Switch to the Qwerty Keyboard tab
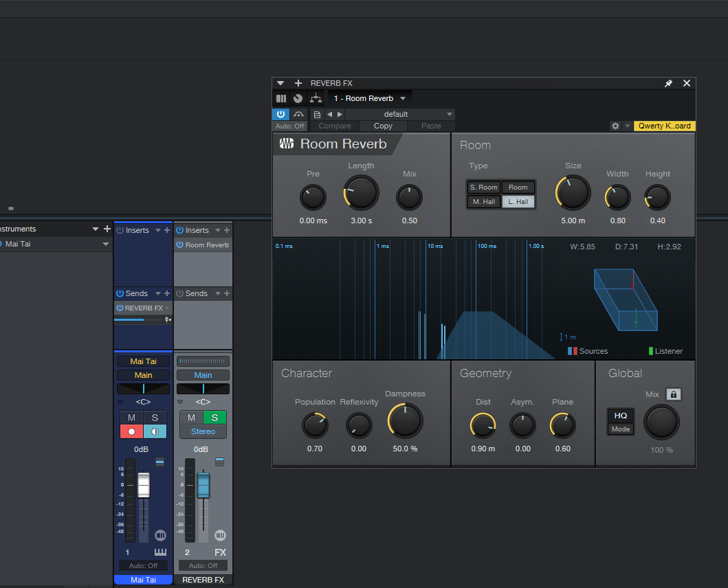Viewport: 728px width, 588px height. 664,126
